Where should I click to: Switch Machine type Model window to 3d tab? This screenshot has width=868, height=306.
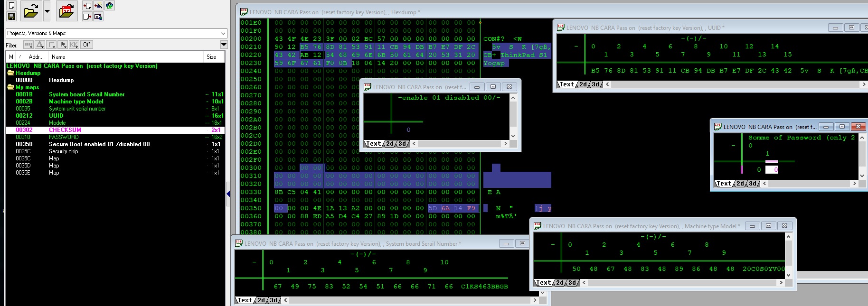pyautogui.click(x=573, y=283)
